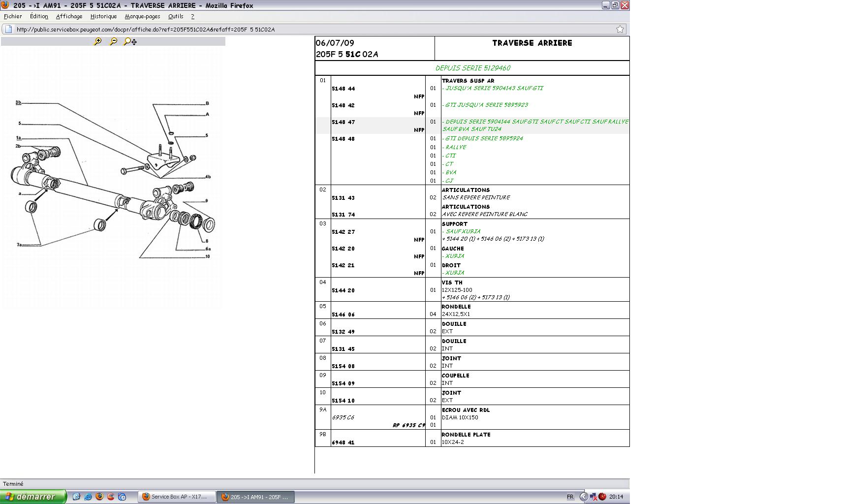Launch Internet Explorer from quick launch
The width and height of the screenshot is (842, 504).
coord(88,497)
